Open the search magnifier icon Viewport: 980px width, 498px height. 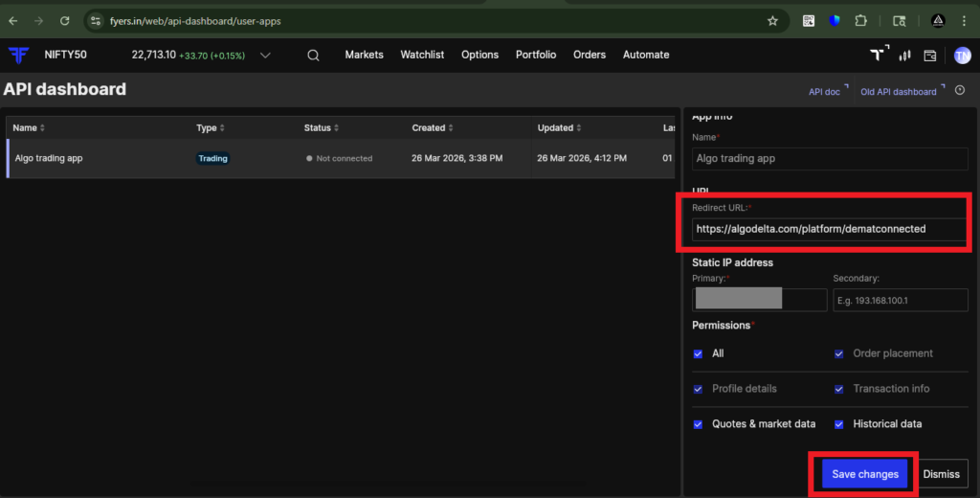[x=313, y=56]
